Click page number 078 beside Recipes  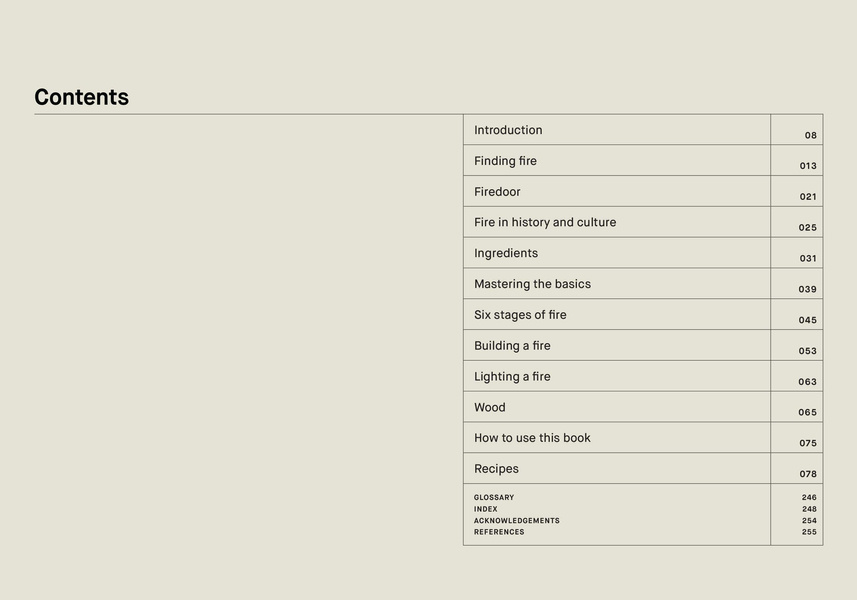tap(808, 474)
